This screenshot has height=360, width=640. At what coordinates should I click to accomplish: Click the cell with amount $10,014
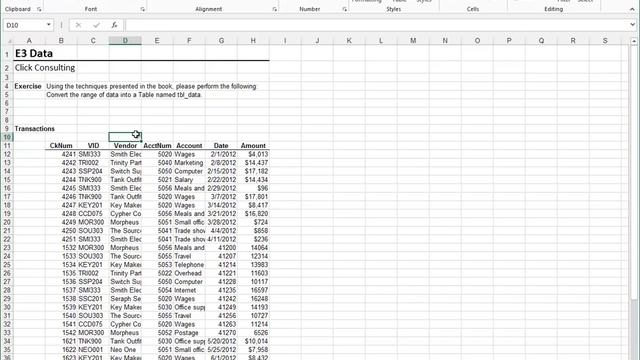(253, 341)
